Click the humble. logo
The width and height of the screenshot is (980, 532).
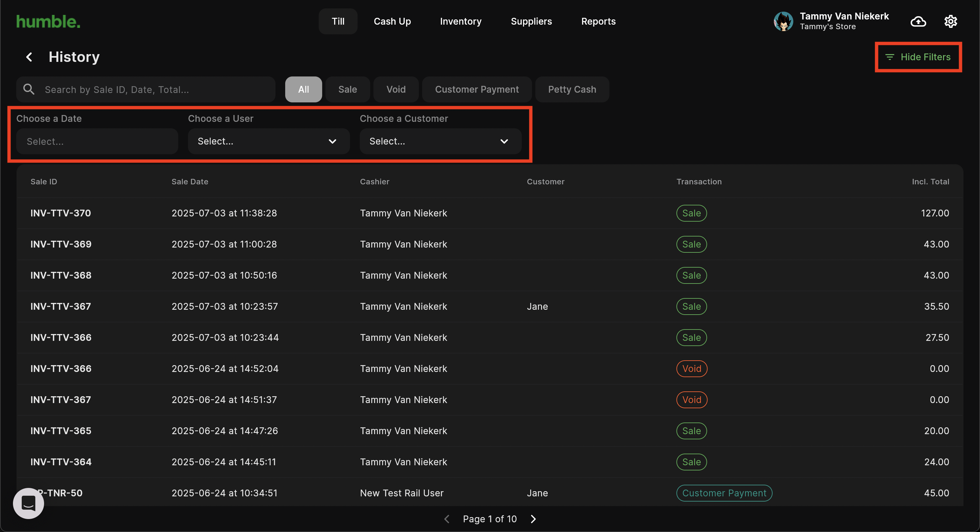48,22
